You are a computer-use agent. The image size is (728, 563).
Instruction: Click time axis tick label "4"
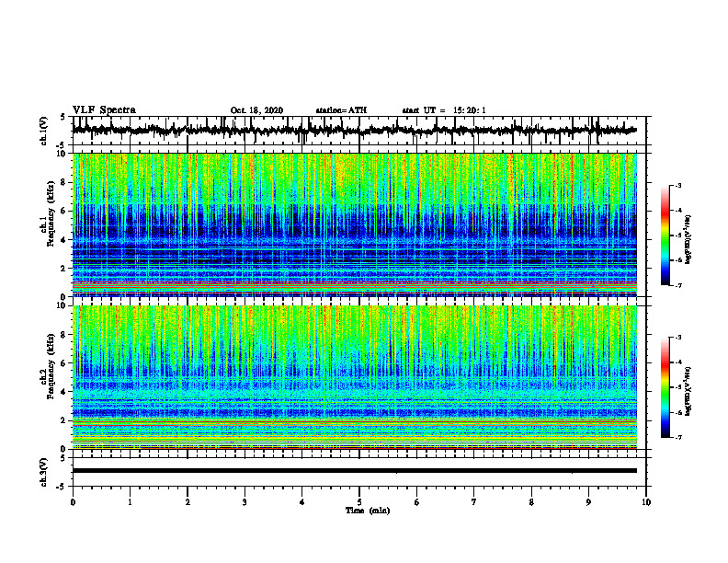click(x=302, y=502)
